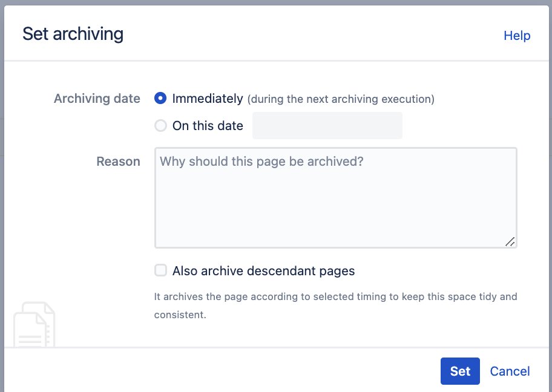Click the Archiving date field label

pos(97,99)
